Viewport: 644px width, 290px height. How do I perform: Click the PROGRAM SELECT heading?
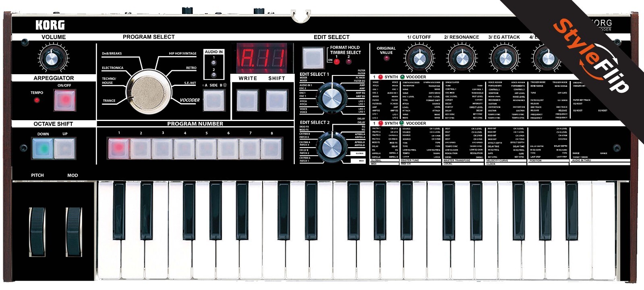click(x=149, y=37)
